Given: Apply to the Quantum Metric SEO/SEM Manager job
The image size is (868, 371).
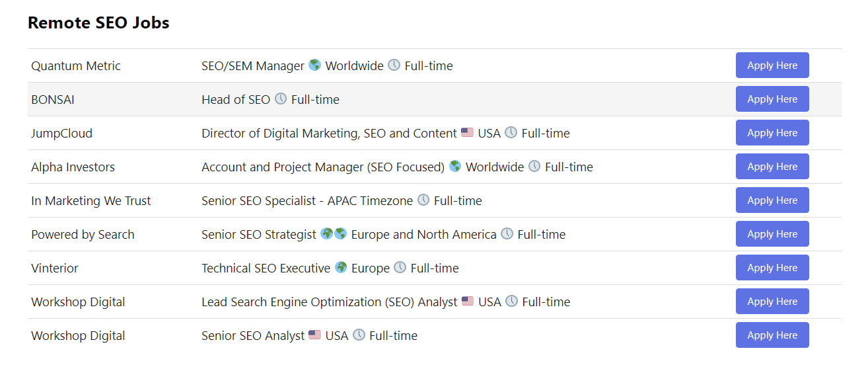Looking at the screenshot, I should point(772,65).
